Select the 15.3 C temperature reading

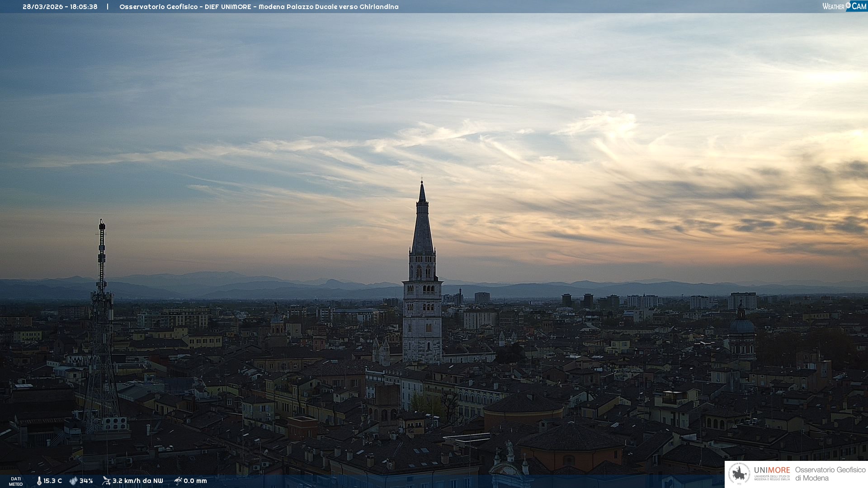tap(52, 481)
